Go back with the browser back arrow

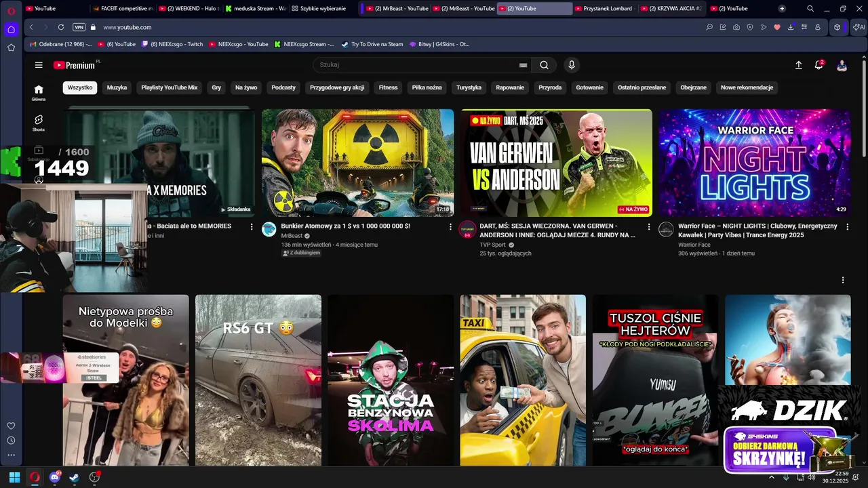point(31,27)
